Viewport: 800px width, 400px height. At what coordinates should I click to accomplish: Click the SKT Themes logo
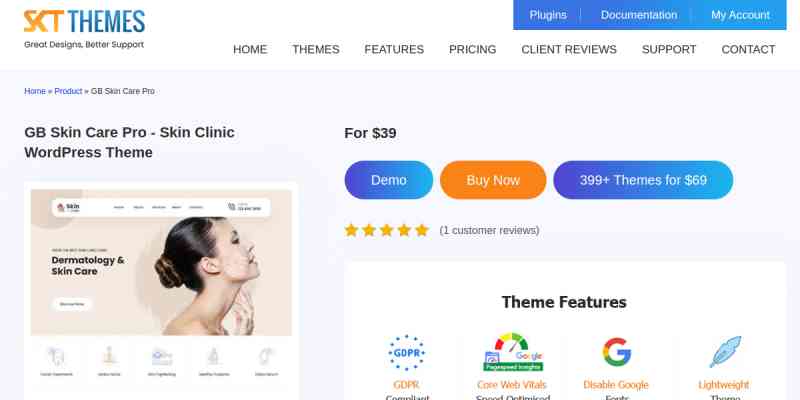(84, 29)
